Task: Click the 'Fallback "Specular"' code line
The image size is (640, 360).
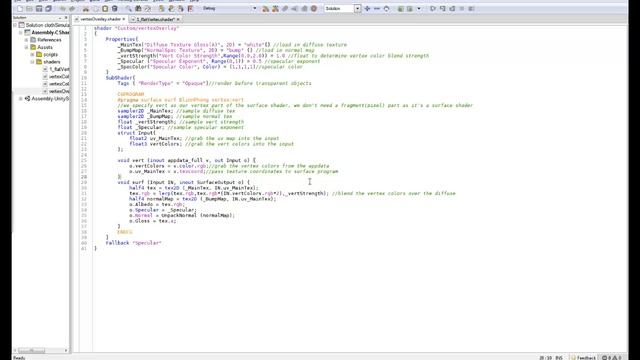Action: [x=133, y=243]
